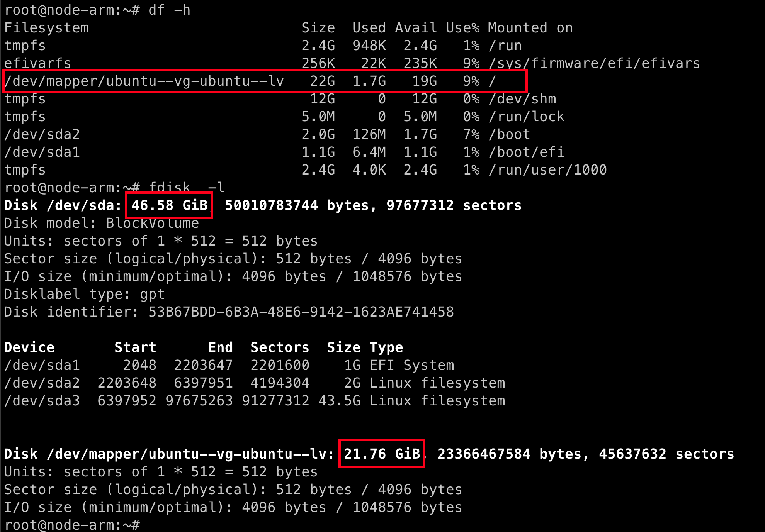Click the 'Disklabel type: gpt' line
This screenshot has width=765, height=532.
click(x=84, y=294)
